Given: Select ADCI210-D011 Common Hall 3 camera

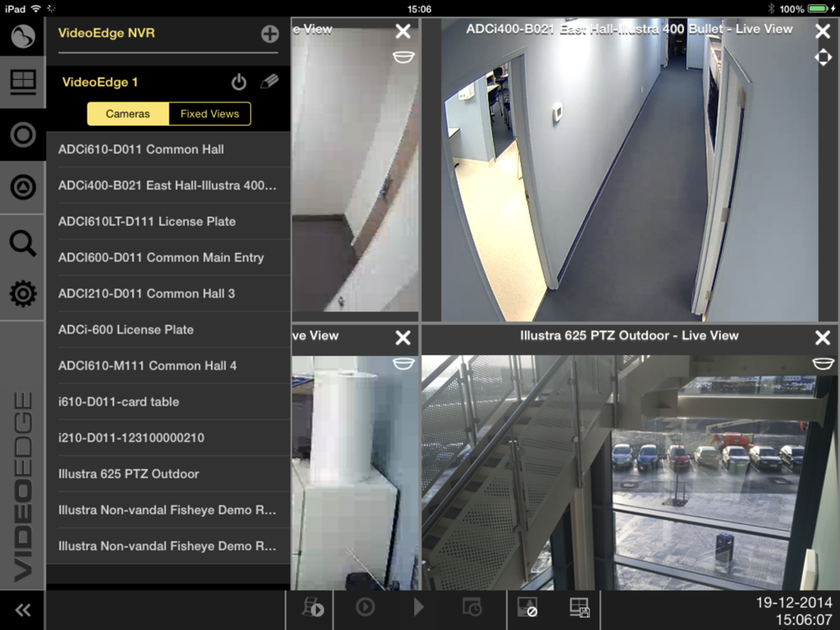Looking at the screenshot, I should [168, 293].
